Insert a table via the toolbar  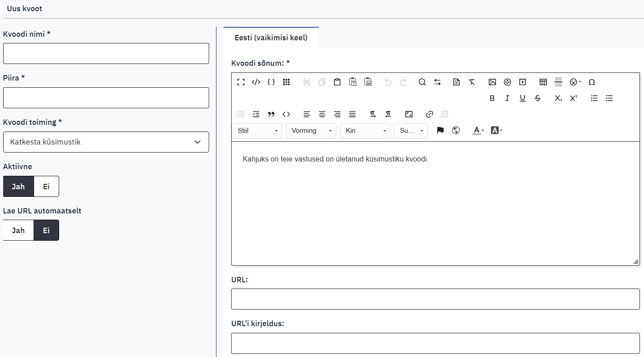pos(543,82)
